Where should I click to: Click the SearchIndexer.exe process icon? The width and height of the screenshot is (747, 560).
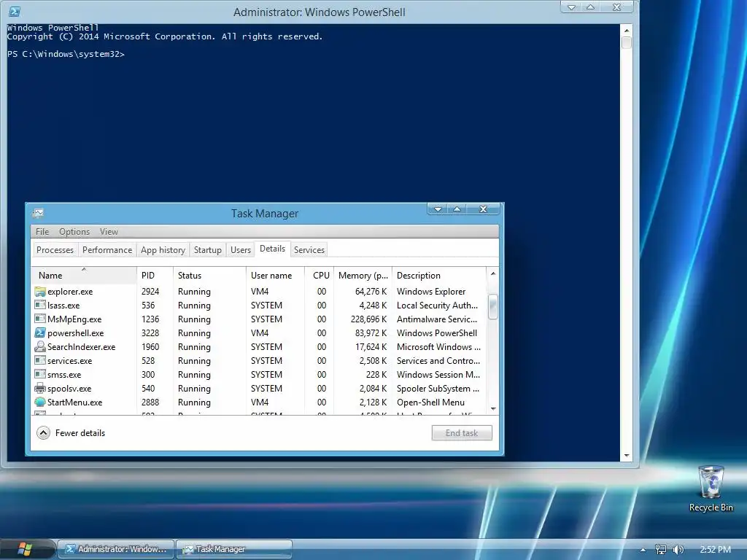tap(40, 346)
